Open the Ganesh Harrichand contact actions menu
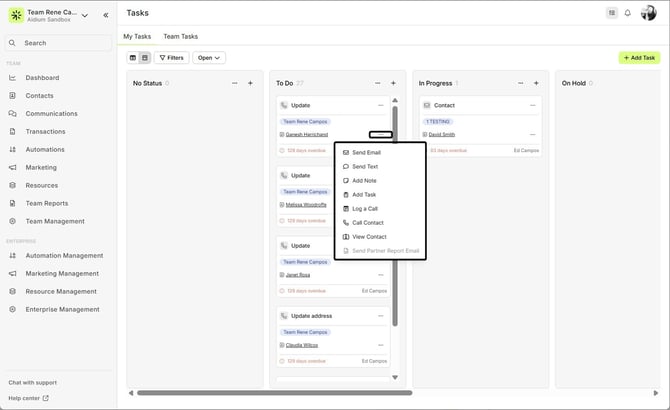 (x=380, y=135)
